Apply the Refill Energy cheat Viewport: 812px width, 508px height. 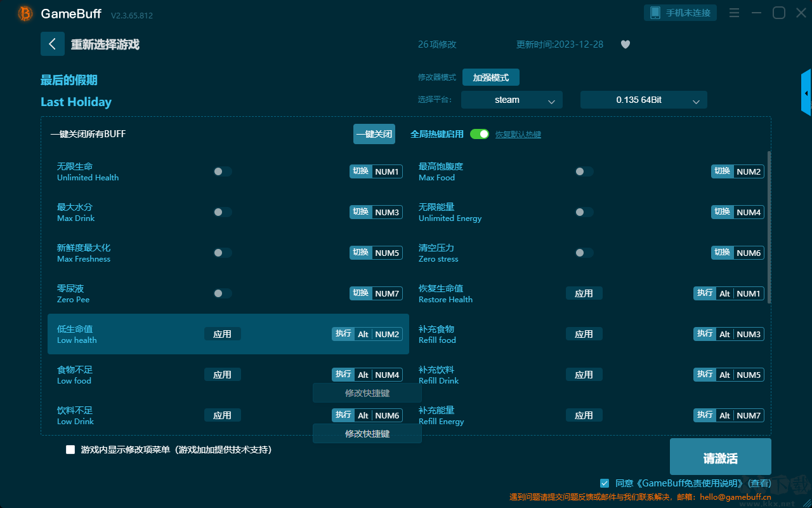tap(584, 415)
